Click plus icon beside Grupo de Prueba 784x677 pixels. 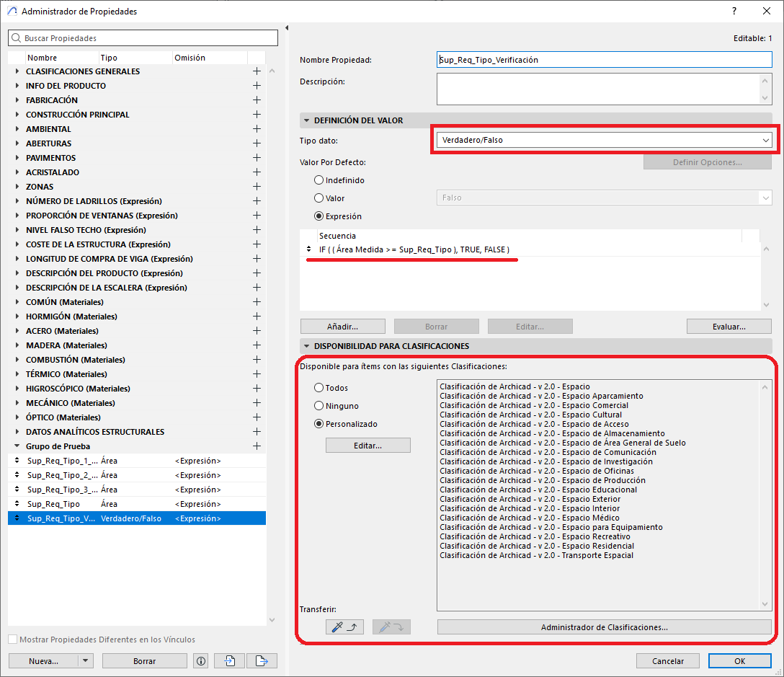(257, 446)
